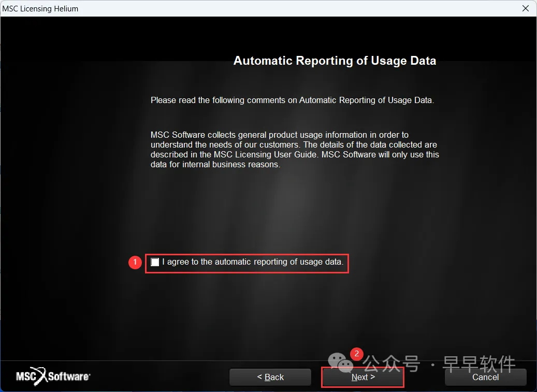Go back with the Back button
The image size is (537, 392).
coord(270,377)
